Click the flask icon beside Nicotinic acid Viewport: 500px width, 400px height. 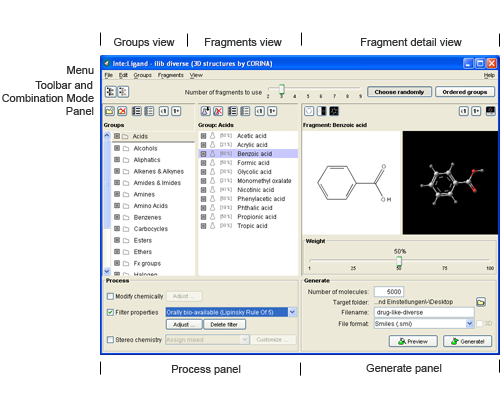pyautogui.click(x=213, y=190)
